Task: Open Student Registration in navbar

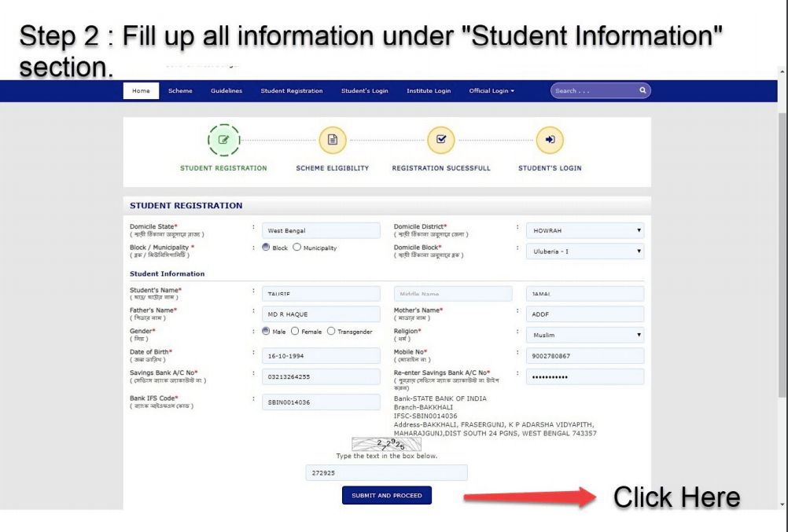Action: tap(292, 91)
